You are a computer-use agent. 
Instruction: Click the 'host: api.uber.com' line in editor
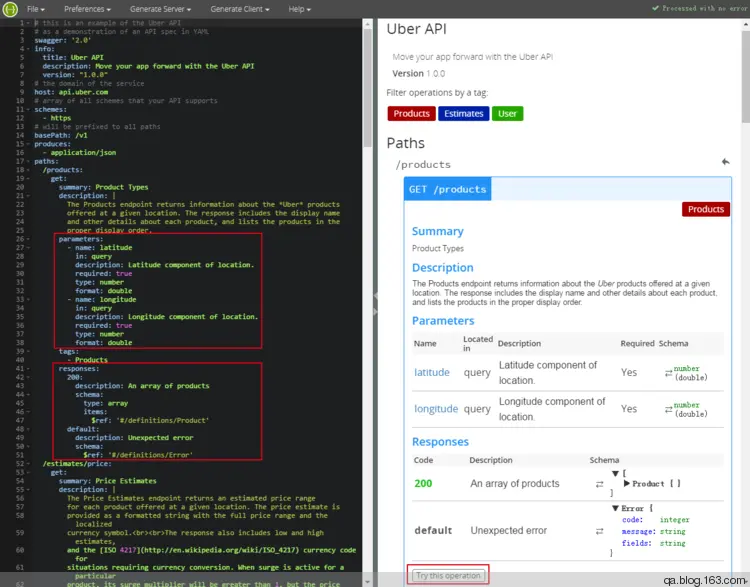tap(71, 92)
